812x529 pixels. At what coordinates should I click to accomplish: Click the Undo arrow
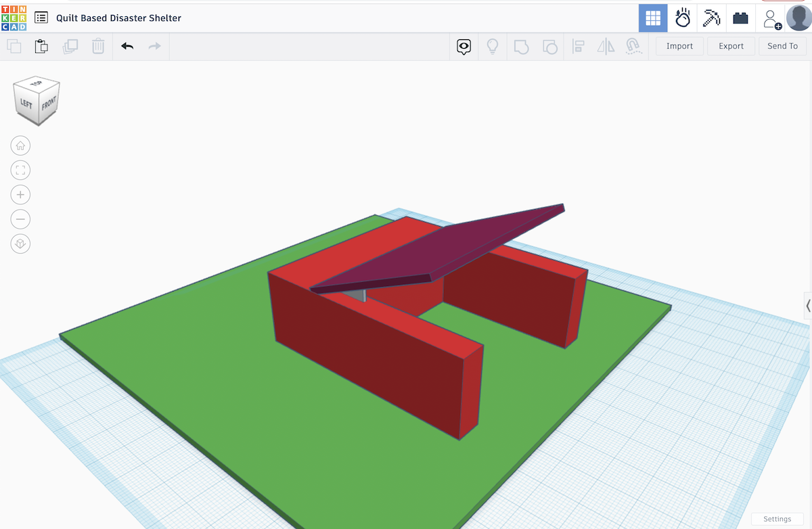pos(127,46)
